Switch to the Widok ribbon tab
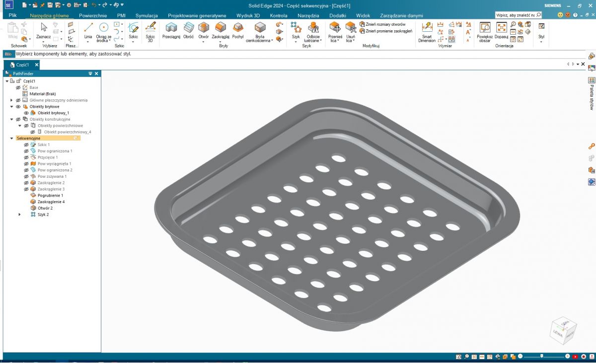The height and width of the screenshot is (364, 596). (363, 15)
